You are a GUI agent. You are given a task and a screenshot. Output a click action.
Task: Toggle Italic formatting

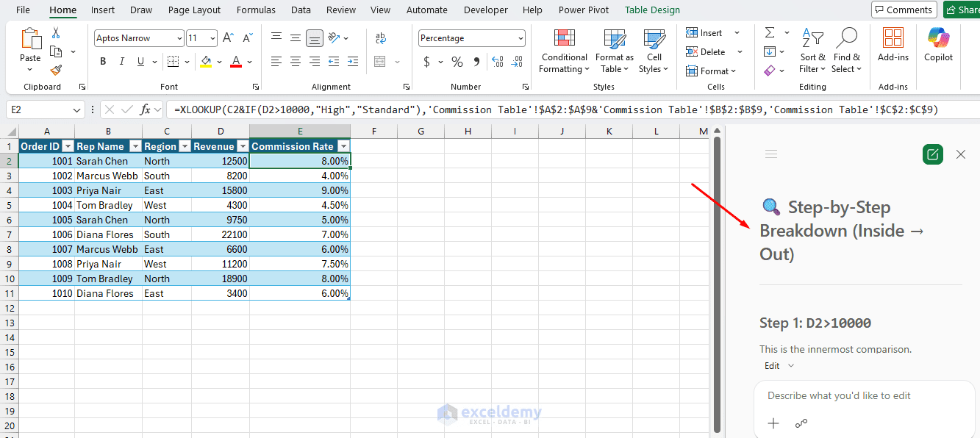coord(122,62)
